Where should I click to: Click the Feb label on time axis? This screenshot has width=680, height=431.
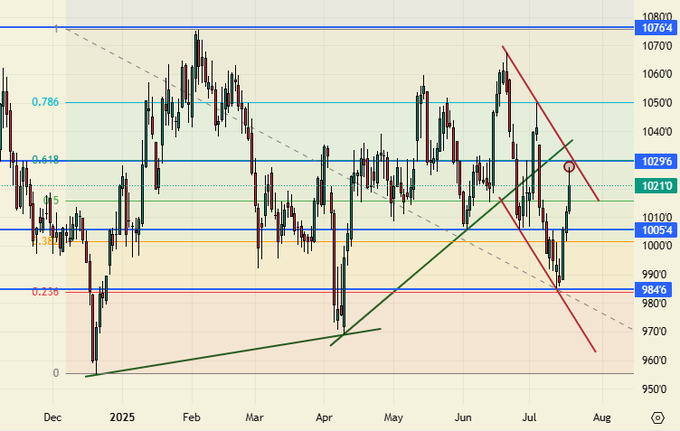pyautogui.click(x=192, y=416)
